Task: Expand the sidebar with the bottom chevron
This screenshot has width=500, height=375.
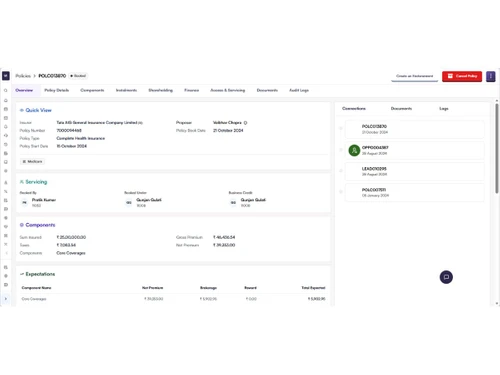Action: tap(6, 299)
